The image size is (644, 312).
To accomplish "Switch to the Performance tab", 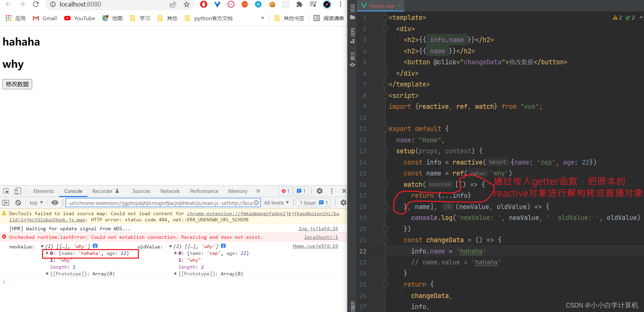I will 204,191.
